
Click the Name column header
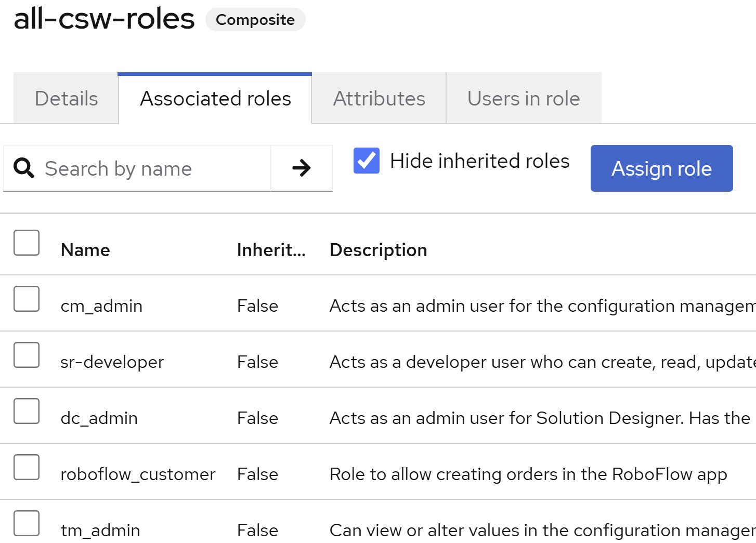pos(85,250)
